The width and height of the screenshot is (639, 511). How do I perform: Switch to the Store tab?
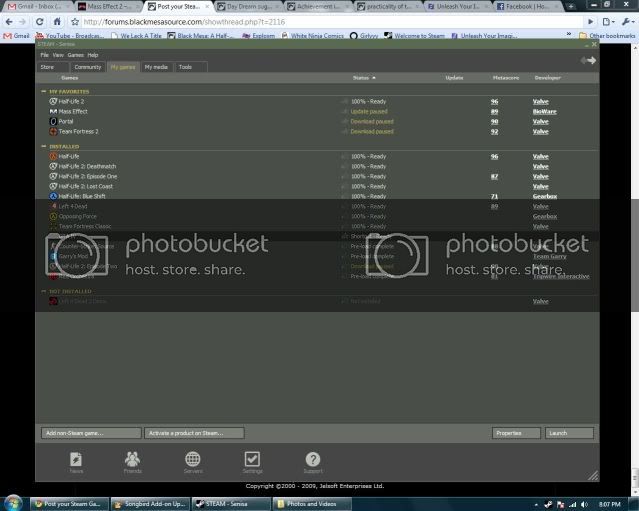(53, 67)
